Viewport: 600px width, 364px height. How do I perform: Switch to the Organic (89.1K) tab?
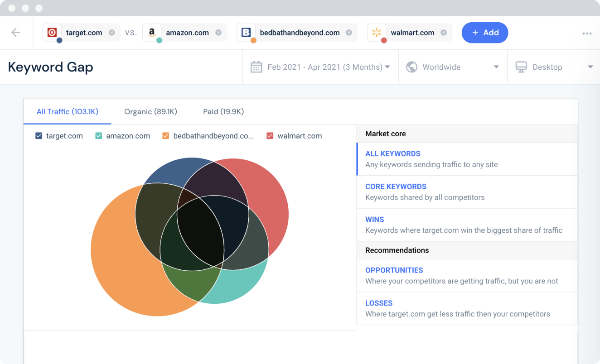pos(150,111)
